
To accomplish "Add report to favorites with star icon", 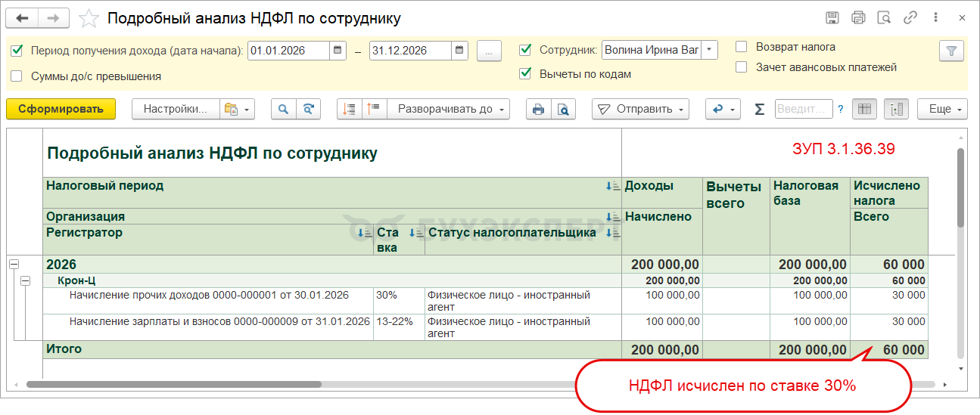I will click(89, 18).
